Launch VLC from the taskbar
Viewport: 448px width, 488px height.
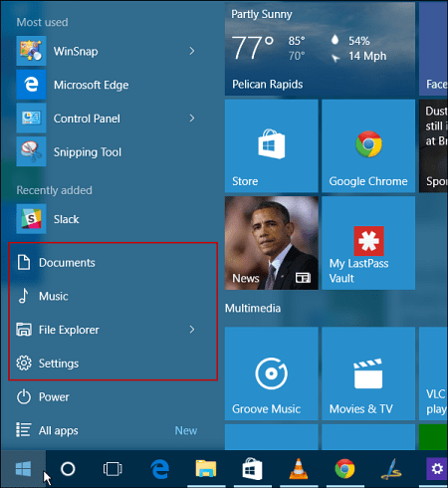pyautogui.click(x=299, y=469)
